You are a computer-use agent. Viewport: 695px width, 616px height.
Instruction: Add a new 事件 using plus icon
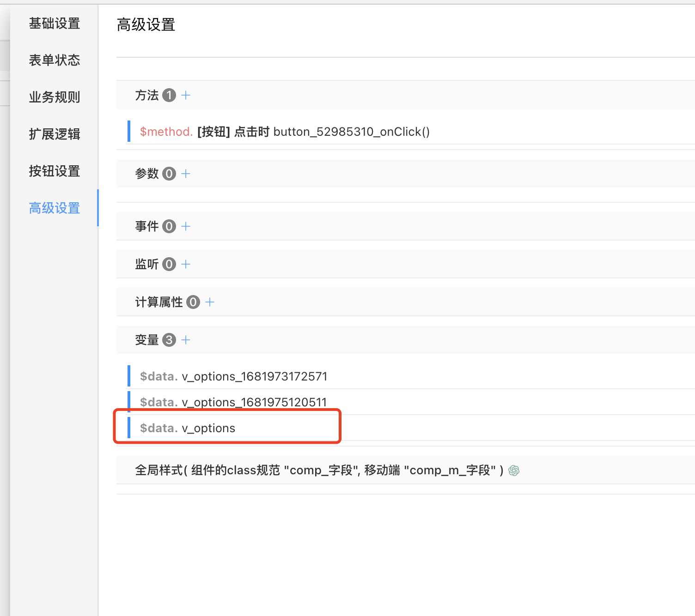coord(186,226)
